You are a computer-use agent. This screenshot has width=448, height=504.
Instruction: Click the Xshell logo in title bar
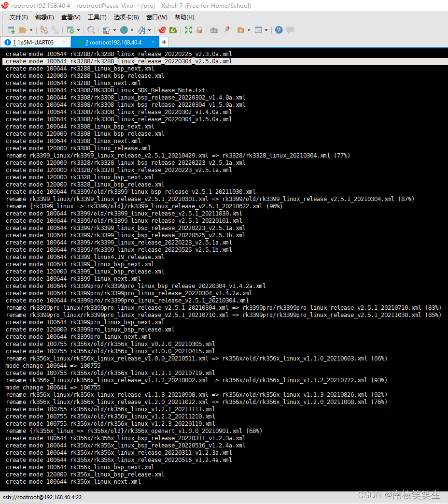pyautogui.click(x=4, y=5)
